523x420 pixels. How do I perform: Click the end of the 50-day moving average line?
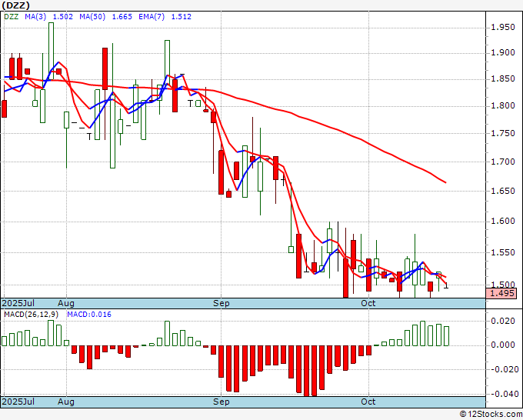click(445, 182)
